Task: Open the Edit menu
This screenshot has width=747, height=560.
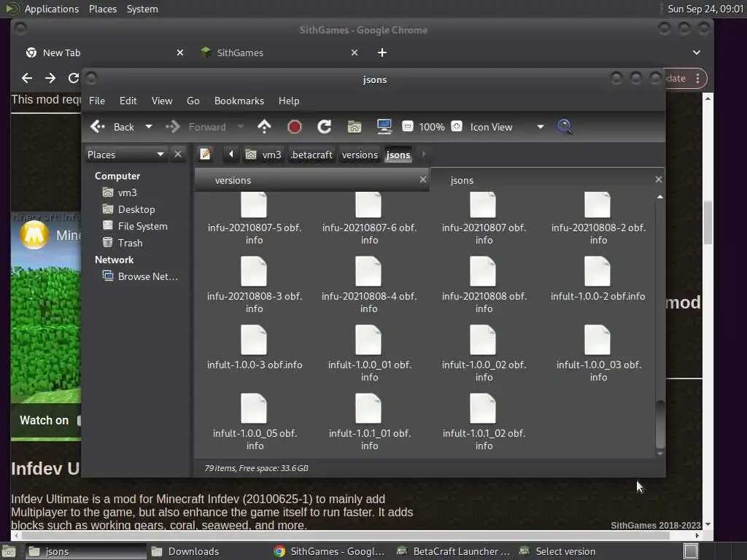Action: (128, 101)
